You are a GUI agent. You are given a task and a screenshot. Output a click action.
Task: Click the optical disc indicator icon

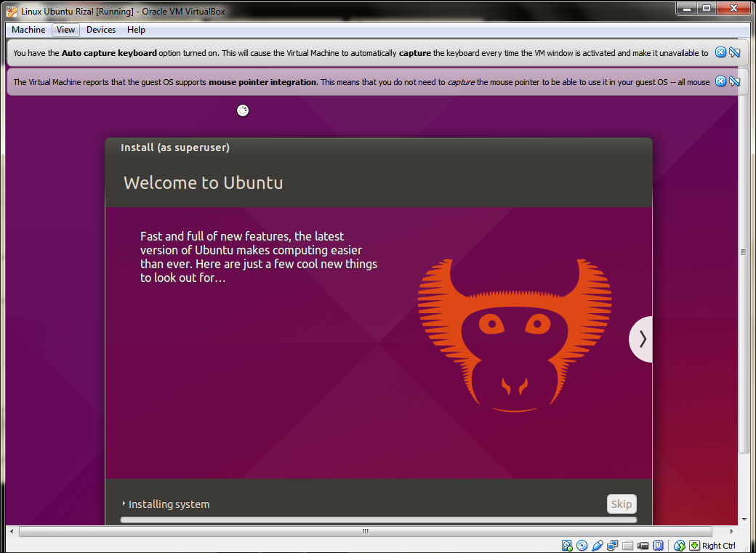[582, 546]
